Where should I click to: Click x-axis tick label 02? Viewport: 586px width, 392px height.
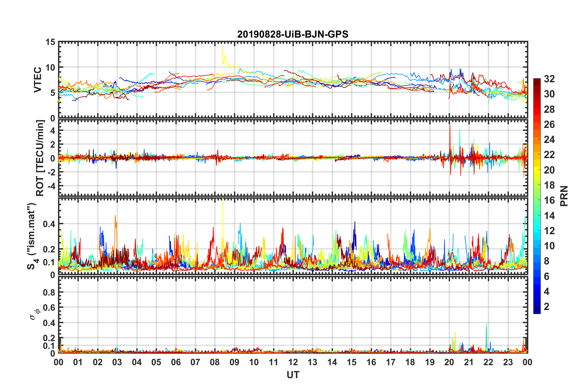click(x=98, y=362)
